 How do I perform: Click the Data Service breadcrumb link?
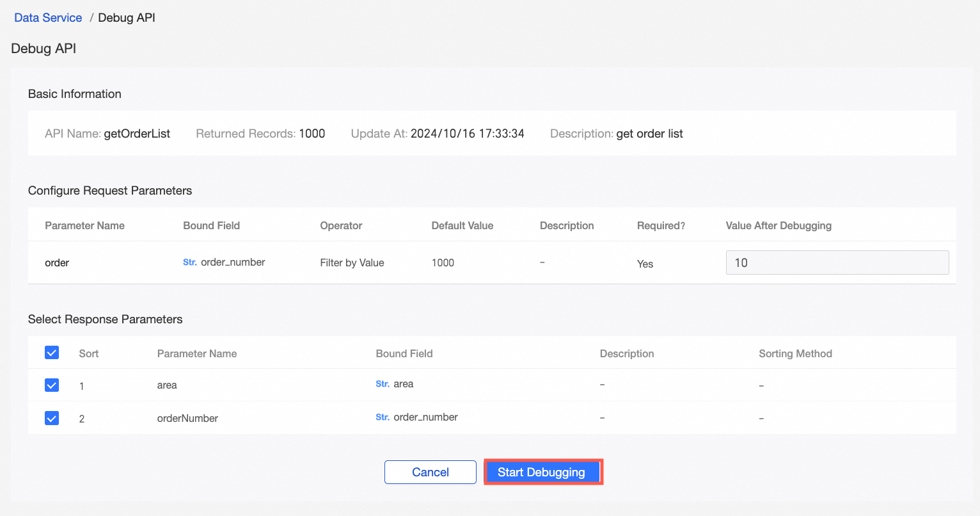tap(48, 18)
